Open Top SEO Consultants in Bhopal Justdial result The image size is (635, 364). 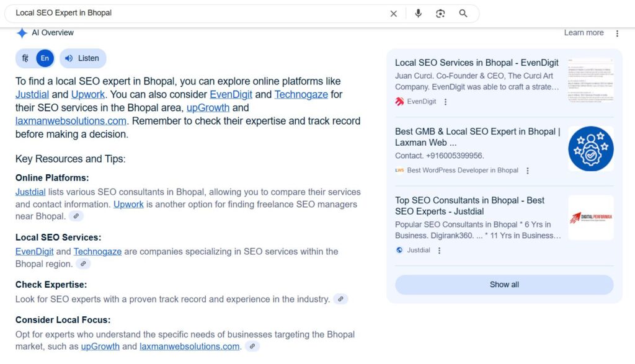470,206
